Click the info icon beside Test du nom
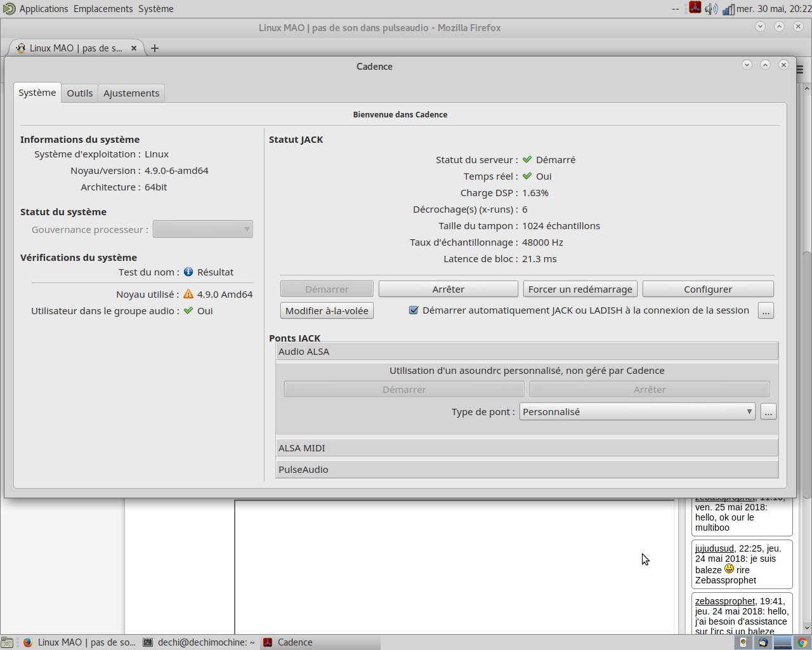The image size is (812, 650). coord(188,272)
